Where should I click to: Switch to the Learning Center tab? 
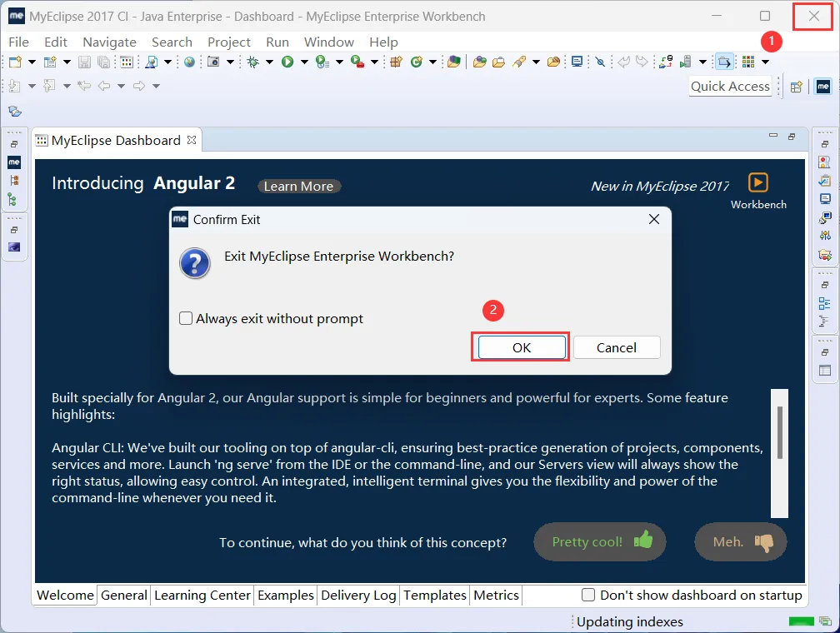pos(202,595)
